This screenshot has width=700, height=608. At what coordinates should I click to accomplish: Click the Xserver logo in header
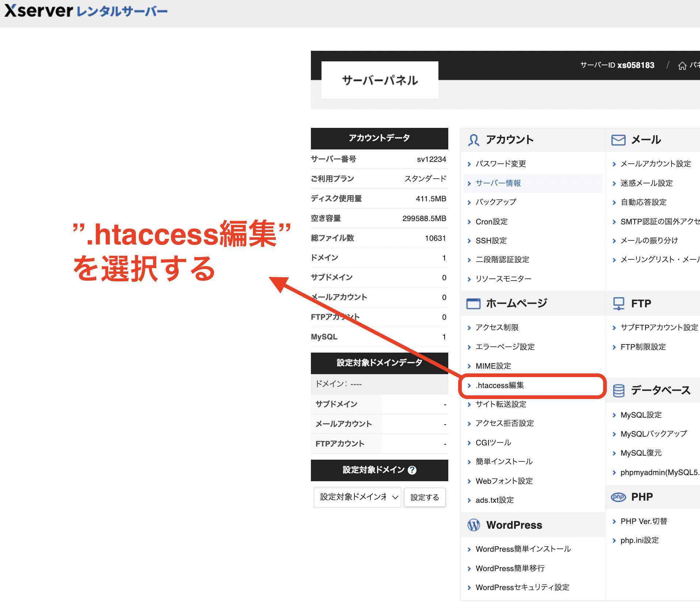tap(86, 11)
